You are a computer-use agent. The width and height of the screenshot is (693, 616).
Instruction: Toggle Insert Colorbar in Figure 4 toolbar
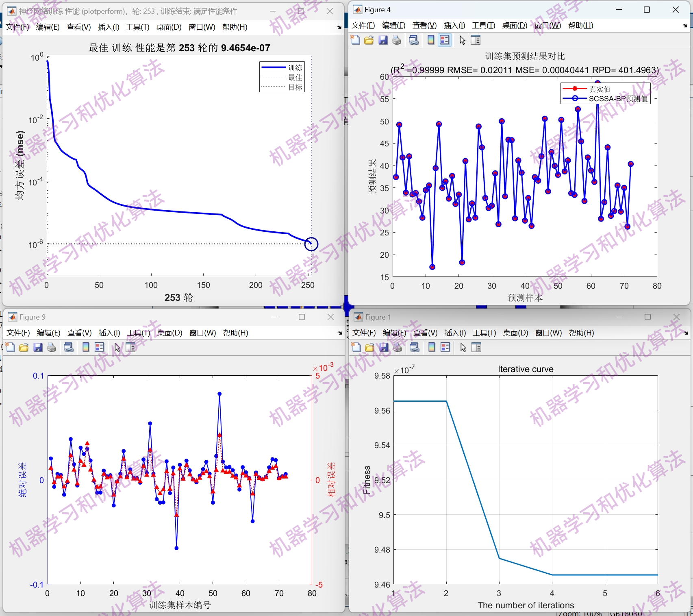431,40
